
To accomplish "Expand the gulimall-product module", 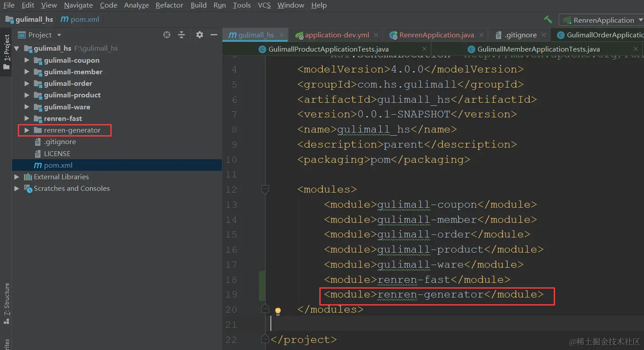I will point(27,95).
